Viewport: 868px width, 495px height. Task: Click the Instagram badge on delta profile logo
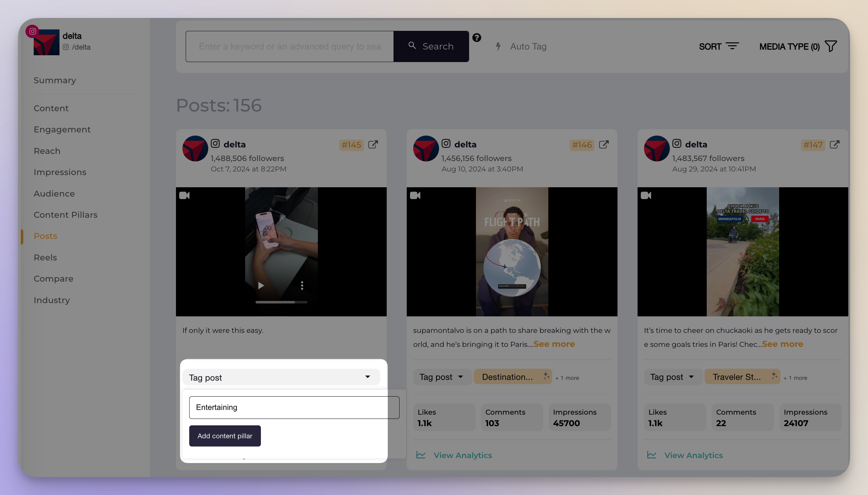pyautogui.click(x=33, y=32)
